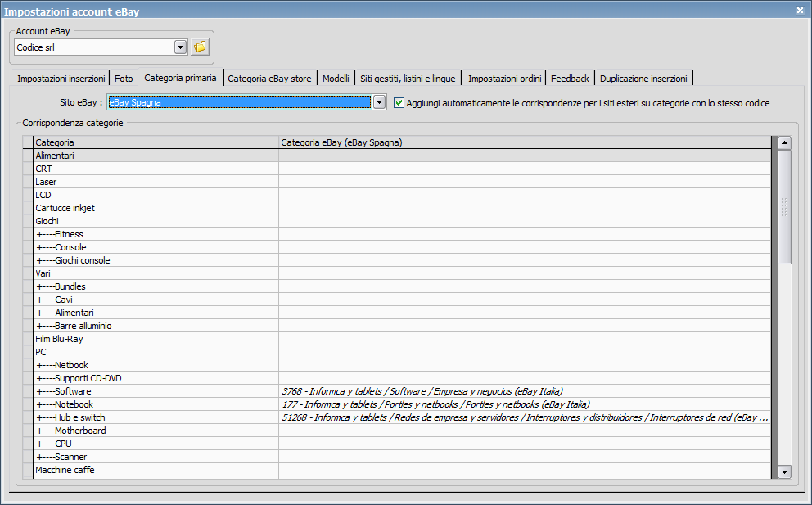This screenshot has width=812, height=505.
Task: Go to the Modelli tab
Action: tap(336, 79)
